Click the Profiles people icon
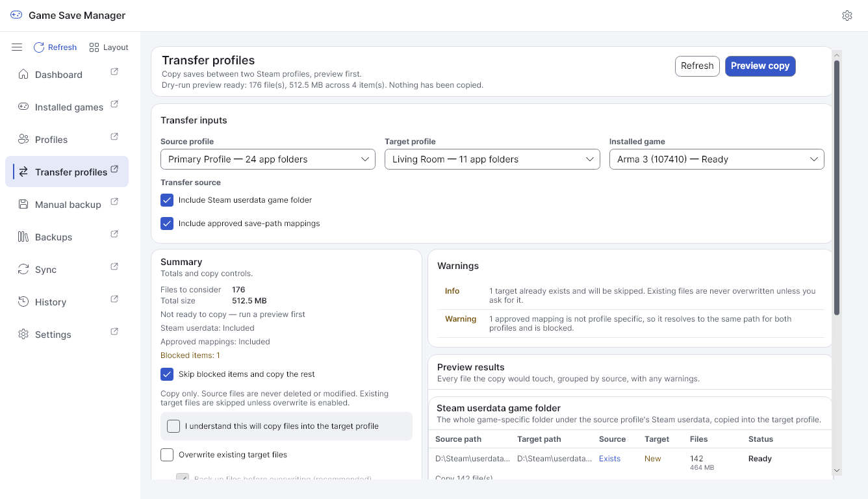The height and width of the screenshot is (499, 868). [23, 139]
